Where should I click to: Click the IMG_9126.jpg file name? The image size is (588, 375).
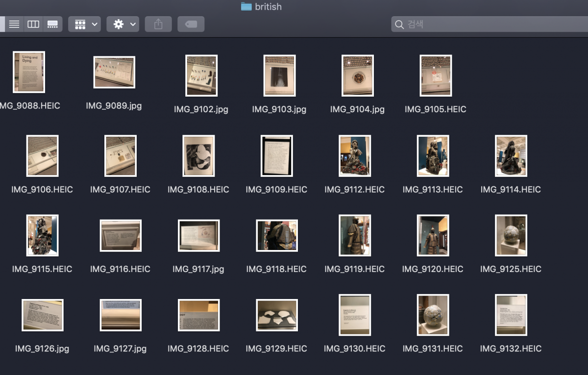(42, 349)
